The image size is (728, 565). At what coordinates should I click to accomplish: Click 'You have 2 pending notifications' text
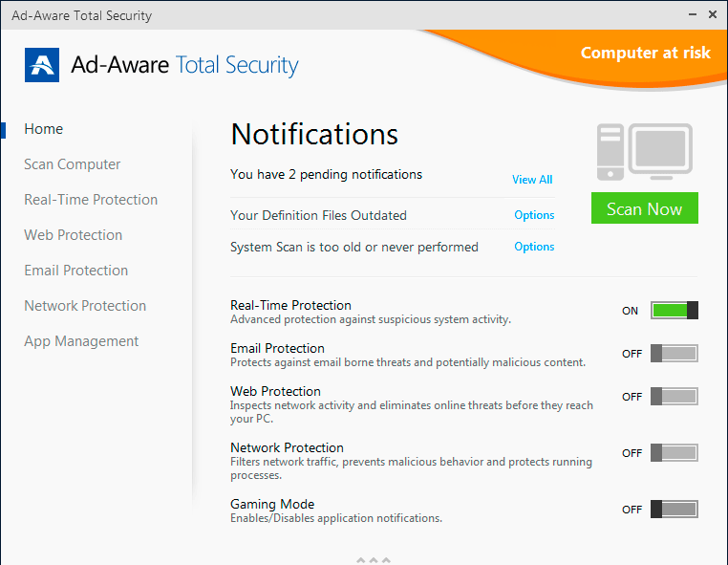pos(327,175)
